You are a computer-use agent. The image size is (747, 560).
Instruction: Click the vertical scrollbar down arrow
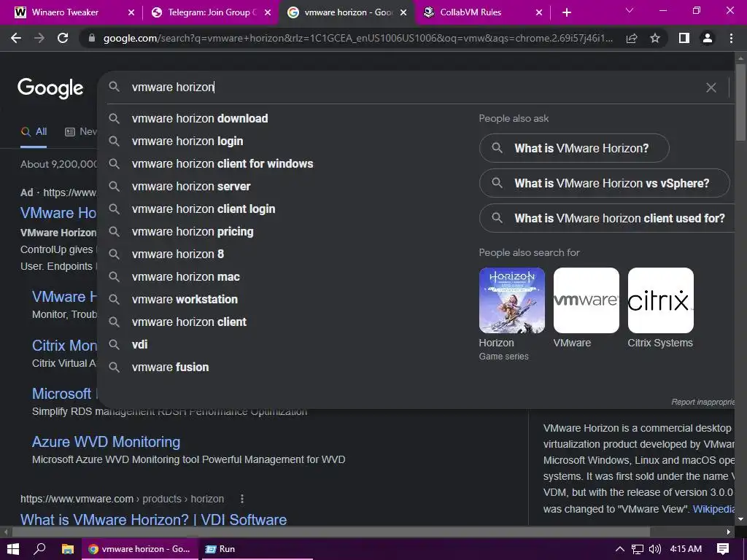tap(741, 519)
